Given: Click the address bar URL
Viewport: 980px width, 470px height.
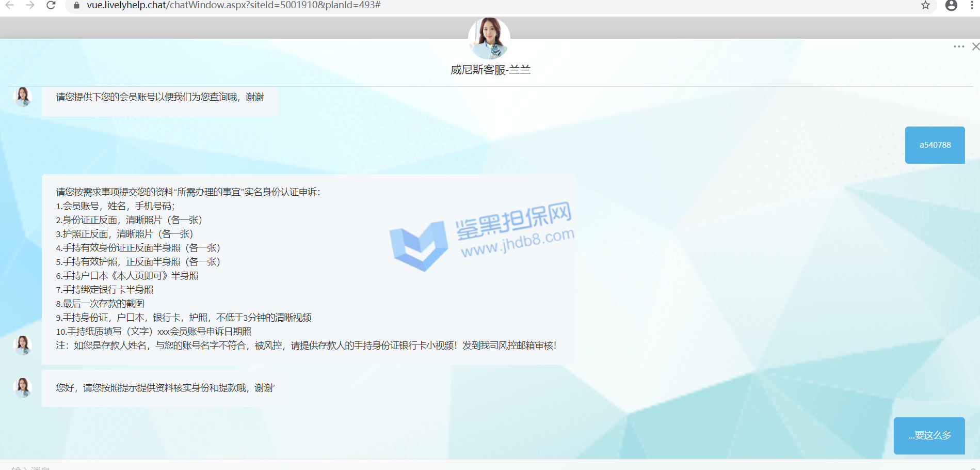Looking at the screenshot, I should [x=233, y=5].
